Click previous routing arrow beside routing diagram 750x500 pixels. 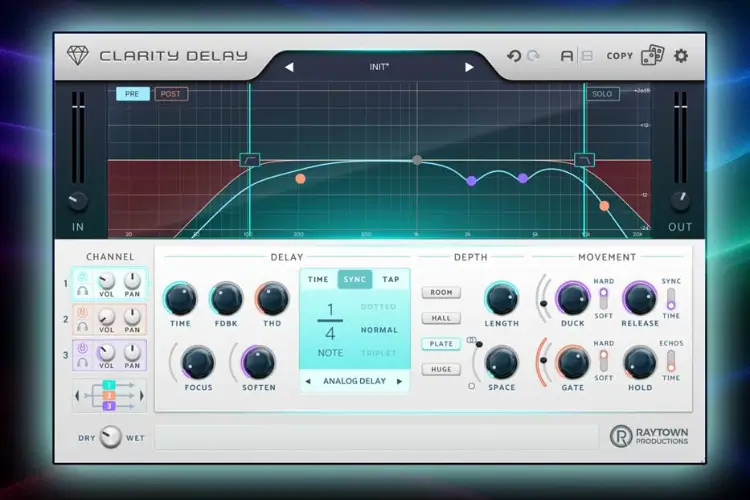pyautogui.click(x=77, y=396)
